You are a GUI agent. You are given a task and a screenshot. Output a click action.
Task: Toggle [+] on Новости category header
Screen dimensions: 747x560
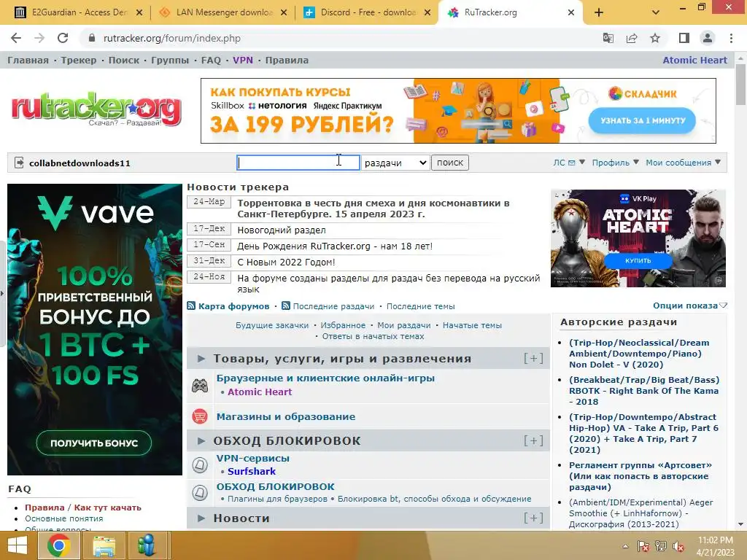(x=533, y=518)
